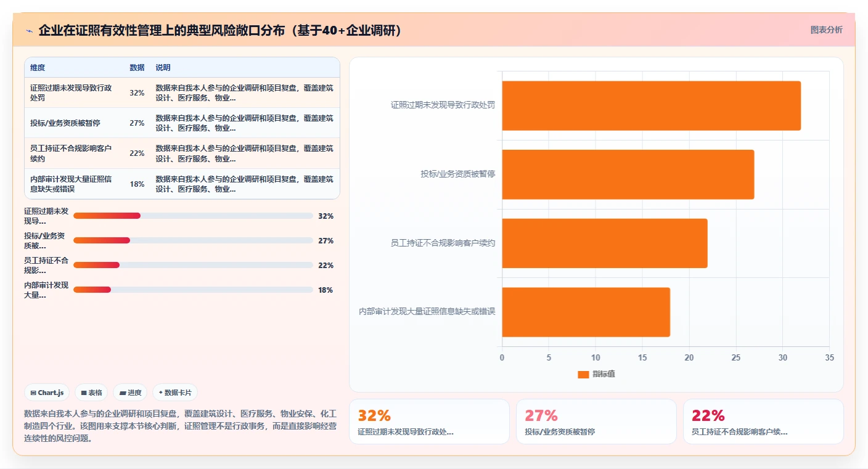Viewport: 868px width, 469px height.
Task: Click the 32% progress bar
Action: point(193,216)
